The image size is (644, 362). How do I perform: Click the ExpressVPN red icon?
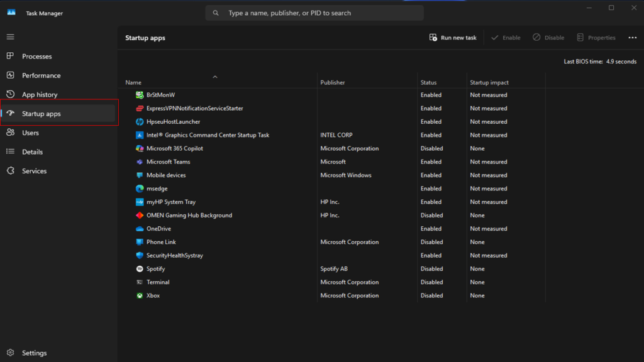pyautogui.click(x=140, y=108)
